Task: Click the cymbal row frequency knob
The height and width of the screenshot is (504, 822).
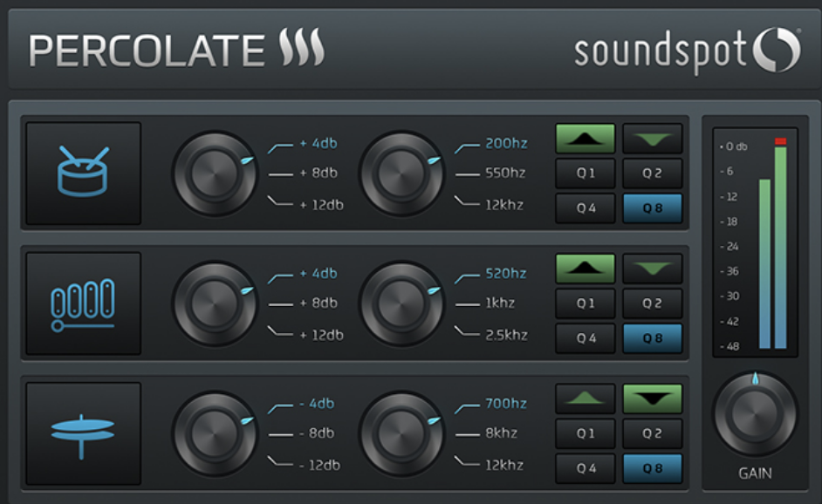Action: coord(401,433)
